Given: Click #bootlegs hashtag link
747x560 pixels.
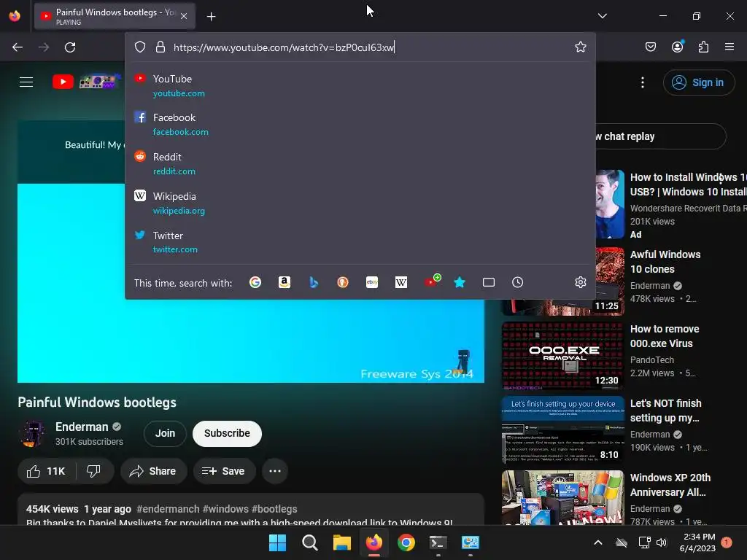Looking at the screenshot, I should (274, 509).
